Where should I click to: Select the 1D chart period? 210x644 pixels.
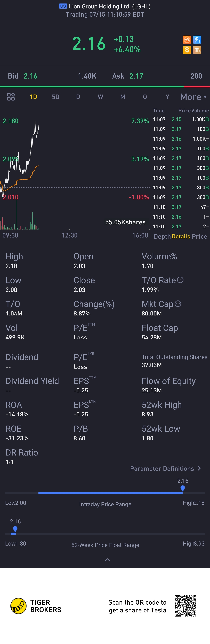tap(33, 97)
